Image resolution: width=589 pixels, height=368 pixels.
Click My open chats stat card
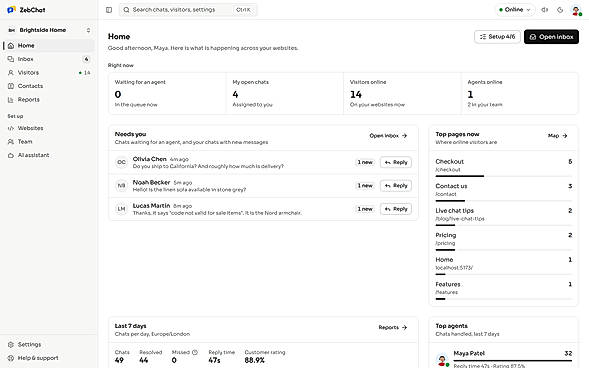[x=285, y=94]
